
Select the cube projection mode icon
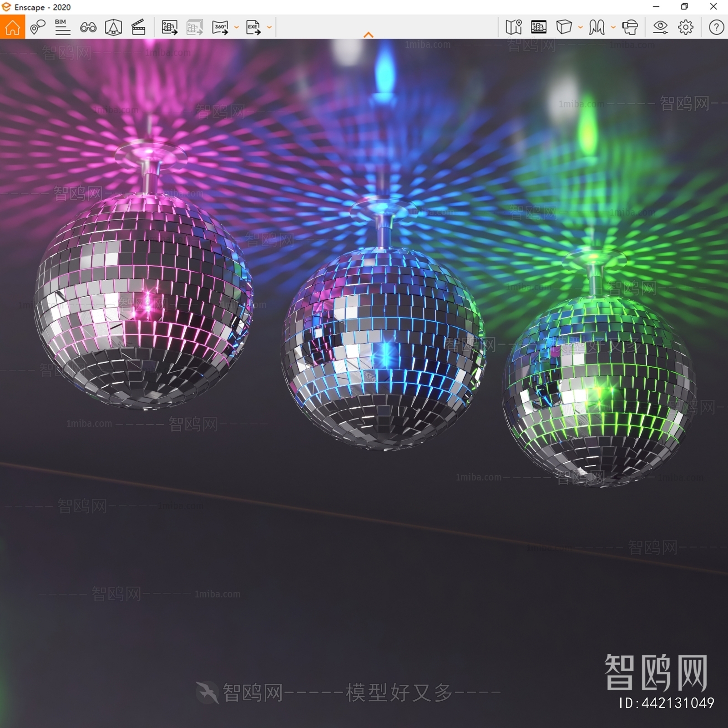564,27
